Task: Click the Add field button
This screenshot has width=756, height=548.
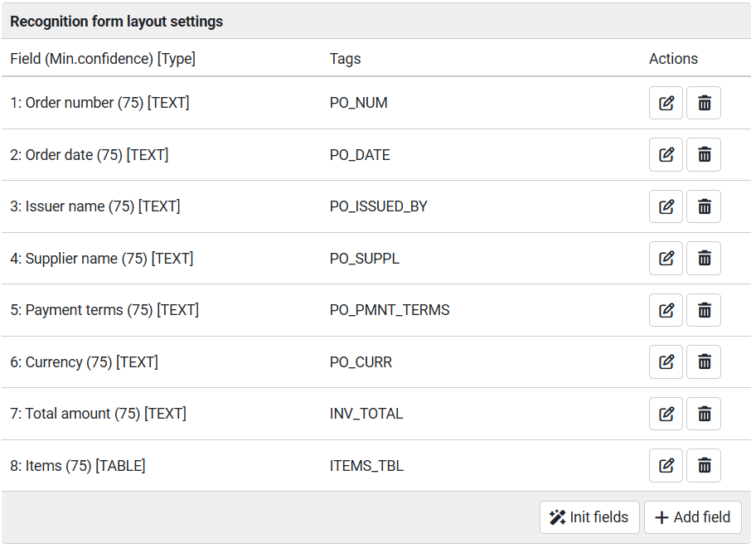Action: click(692, 517)
